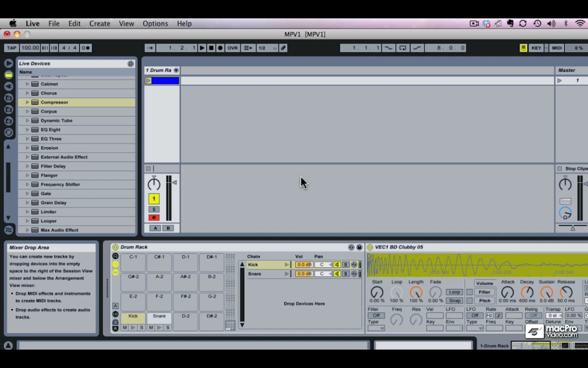Open the Simpler Filter Type dropdown
The image size is (588, 368).
coord(376,328)
